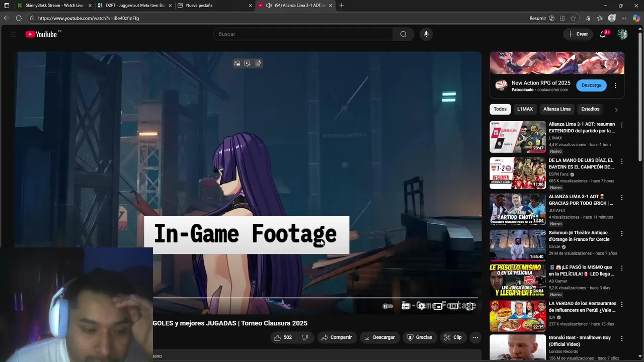The width and height of the screenshot is (644, 362).
Task: Click the blue Descarga ad button
Action: [x=591, y=85]
